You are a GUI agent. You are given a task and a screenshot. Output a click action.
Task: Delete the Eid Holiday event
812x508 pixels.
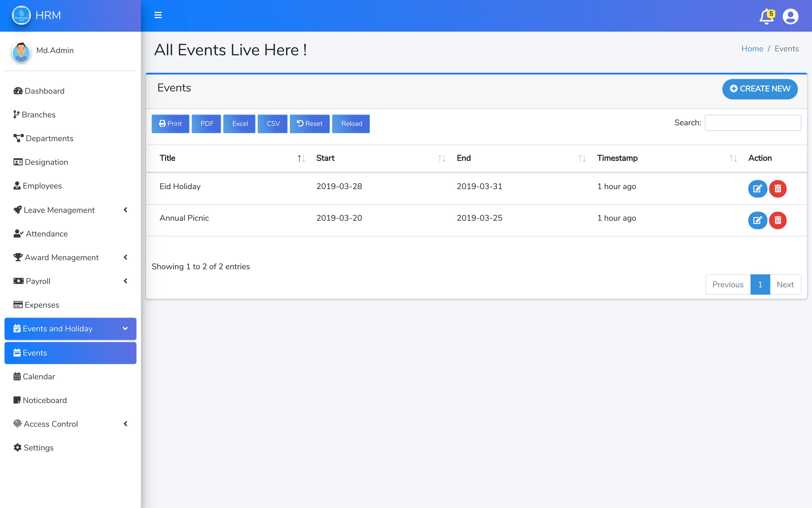(778, 189)
